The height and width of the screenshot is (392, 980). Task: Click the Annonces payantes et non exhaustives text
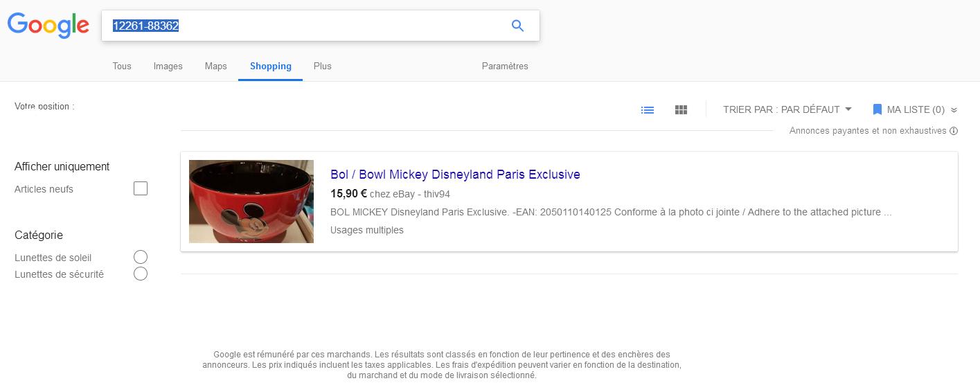pyautogui.click(x=868, y=131)
